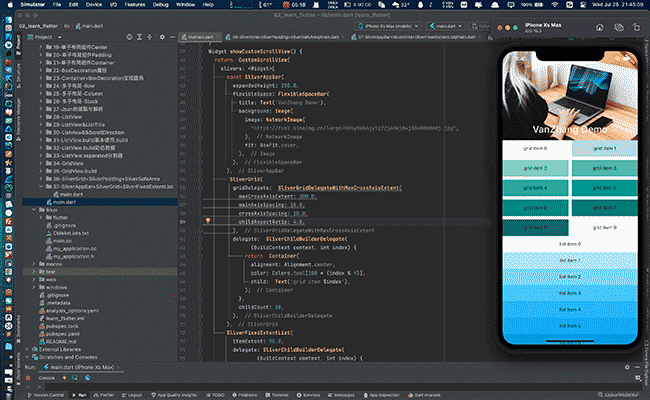Viewport: 650px width, 400px height.
Task: Switch to the 36-SliverGrid main.dart editor tab
Action: pyautogui.click(x=285, y=37)
